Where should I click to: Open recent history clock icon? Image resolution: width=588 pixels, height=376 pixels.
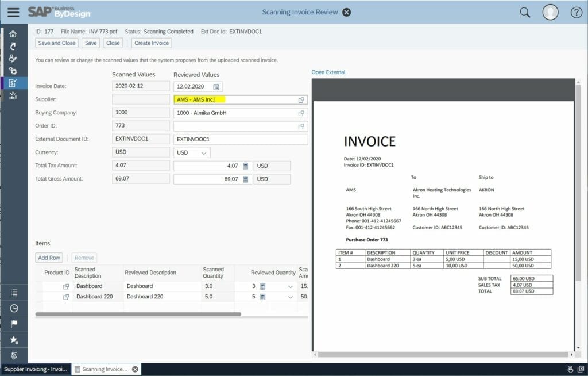(14, 308)
